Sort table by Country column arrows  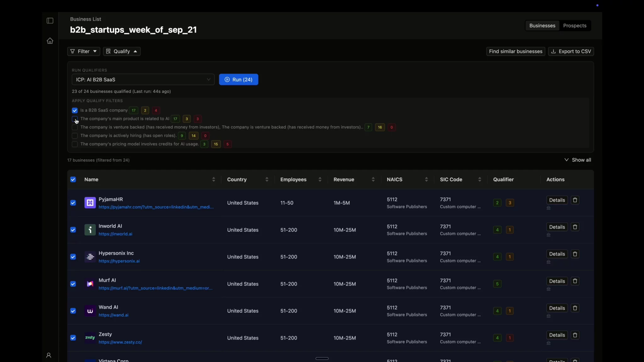(267, 179)
